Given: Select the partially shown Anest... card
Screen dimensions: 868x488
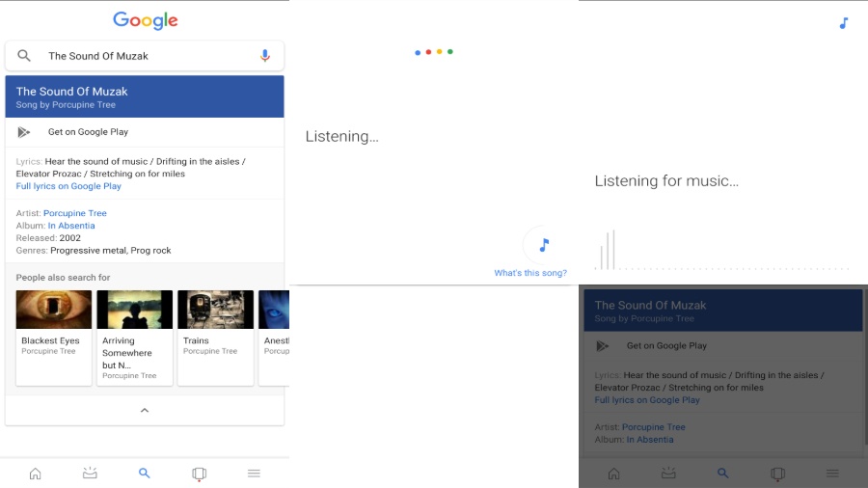Looking at the screenshot, I should point(274,338).
